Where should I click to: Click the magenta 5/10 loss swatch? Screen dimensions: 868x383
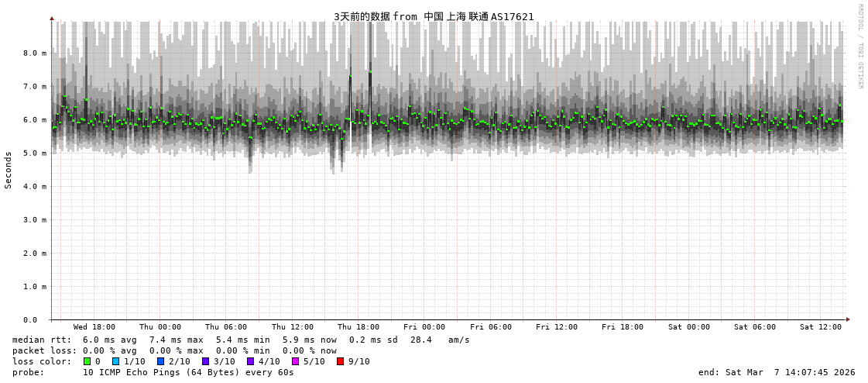click(295, 361)
